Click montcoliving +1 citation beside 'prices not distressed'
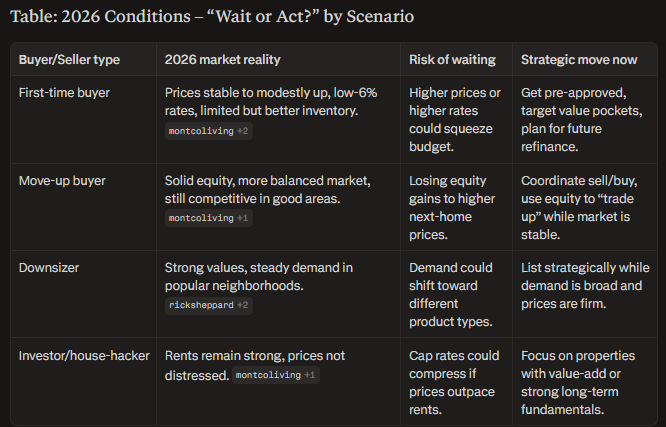This screenshot has height=427, width=666. [275, 375]
